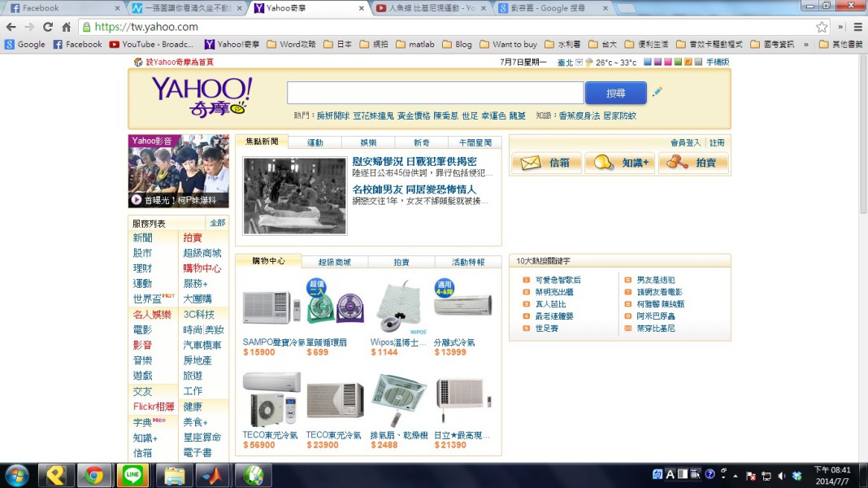
Task: Reload the page with the refresh icon
Action: coord(48,27)
